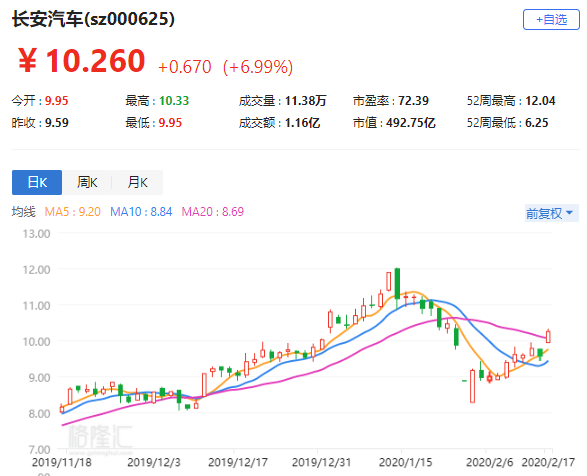This screenshot has width=587, height=476.
Task: Click the 均线 moving average label
Action: (x=24, y=212)
